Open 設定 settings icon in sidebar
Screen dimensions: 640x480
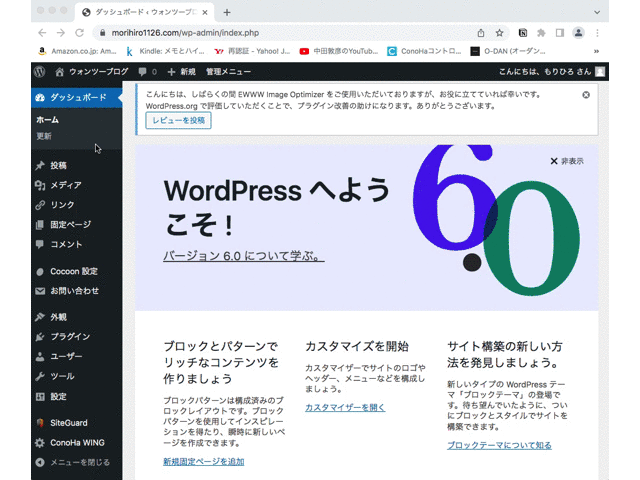pos(40,396)
